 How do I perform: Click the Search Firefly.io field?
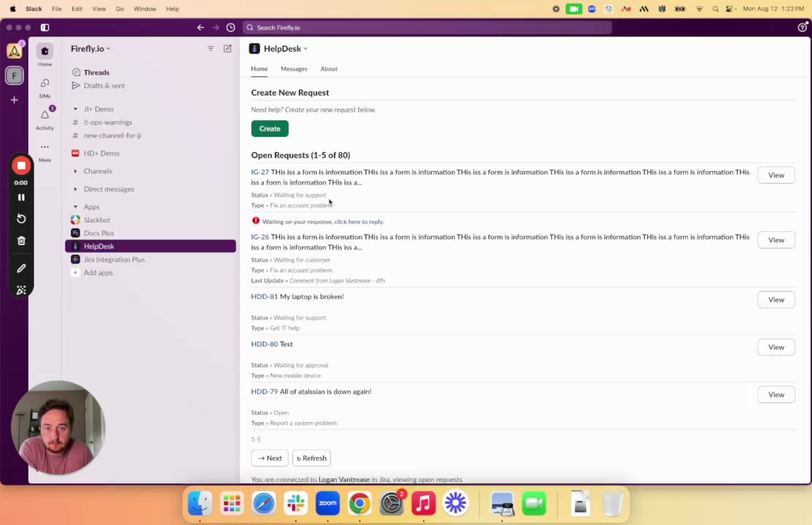click(x=427, y=28)
